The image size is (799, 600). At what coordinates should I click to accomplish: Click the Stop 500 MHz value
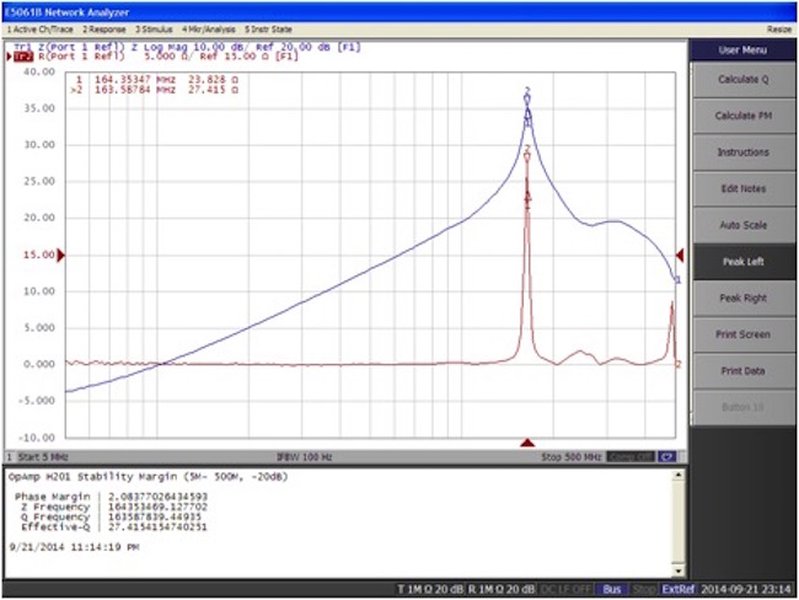pyautogui.click(x=571, y=457)
